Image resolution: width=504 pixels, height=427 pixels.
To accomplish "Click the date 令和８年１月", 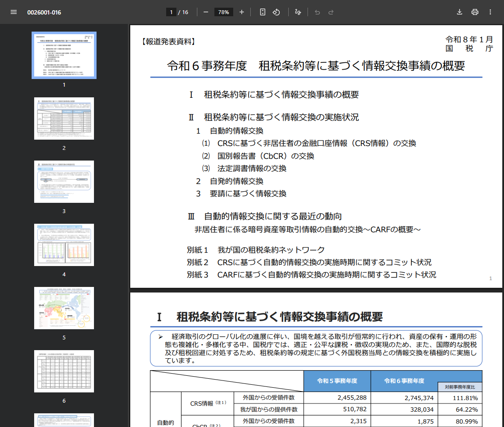I will coord(469,40).
